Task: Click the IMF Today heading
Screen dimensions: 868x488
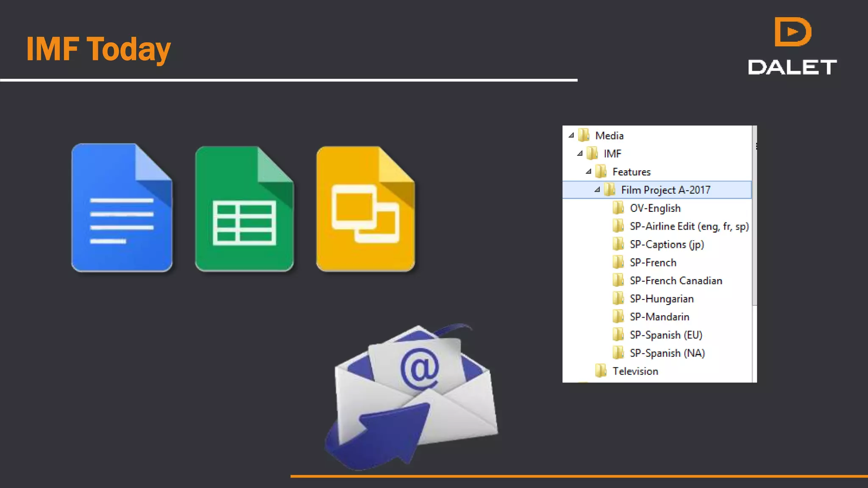Action: point(98,49)
